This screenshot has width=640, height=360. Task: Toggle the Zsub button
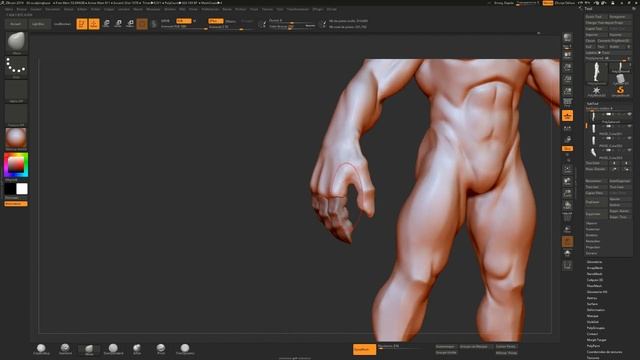pyautogui.click(x=231, y=21)
